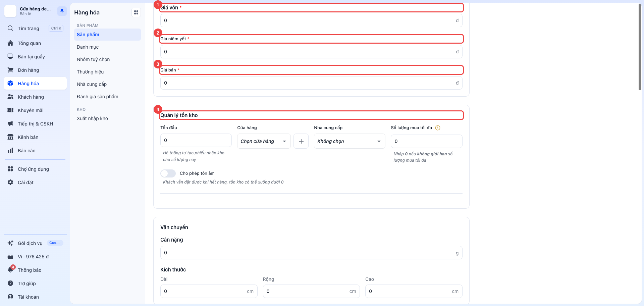644x306 pixels.
Task: Click the Tổng quan home icon
Action: coord(10,43)
